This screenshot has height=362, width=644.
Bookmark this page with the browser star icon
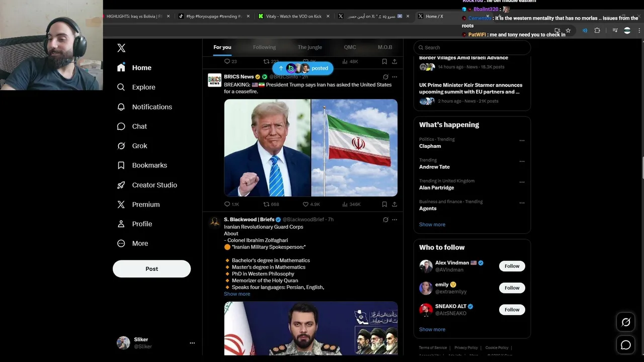pos(568,31)
